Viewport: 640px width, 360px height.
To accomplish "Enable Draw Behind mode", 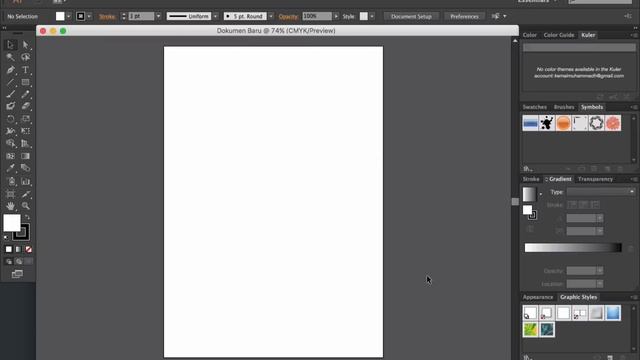I will coord(19,261).
